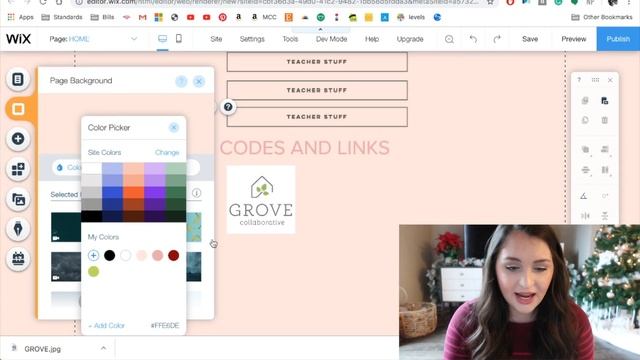
Task: Open the Help menu
Action: tap(372, 39)
